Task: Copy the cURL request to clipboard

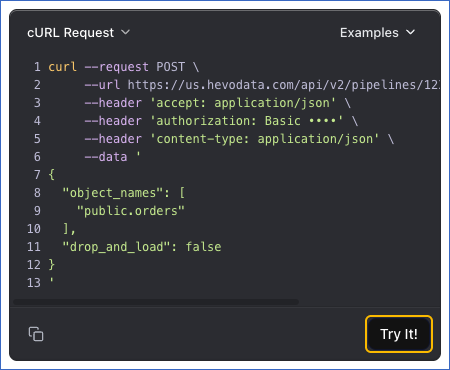Action: click(x=36, y=334)
